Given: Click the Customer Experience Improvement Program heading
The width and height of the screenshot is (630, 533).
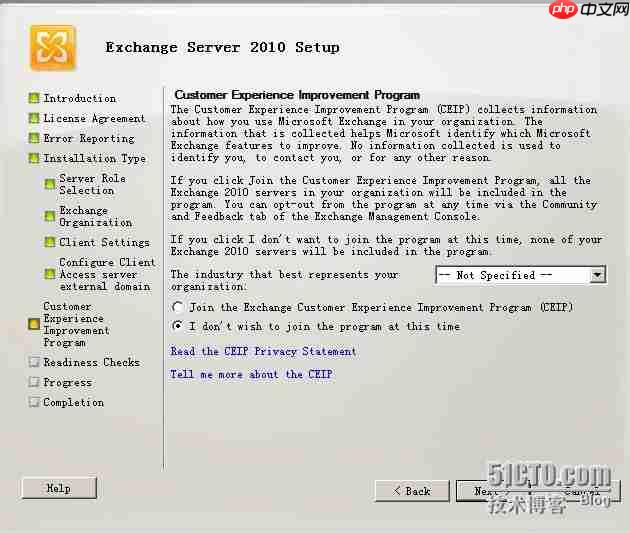Looking at the screenshot, I should 297,95.
